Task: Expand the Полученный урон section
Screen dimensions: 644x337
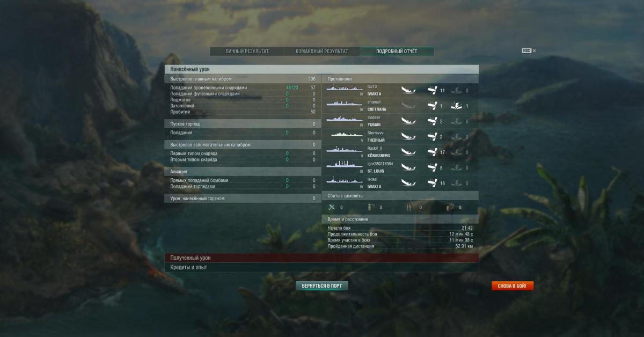Action: [321, 258]
